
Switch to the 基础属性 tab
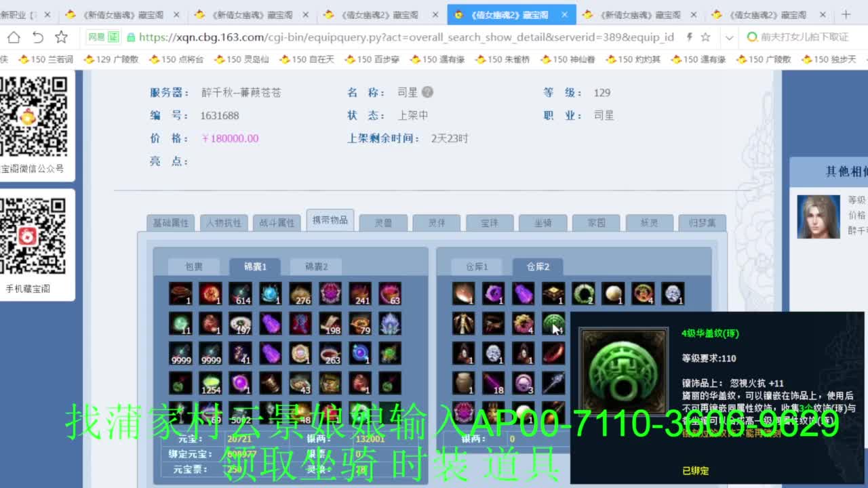171,223
